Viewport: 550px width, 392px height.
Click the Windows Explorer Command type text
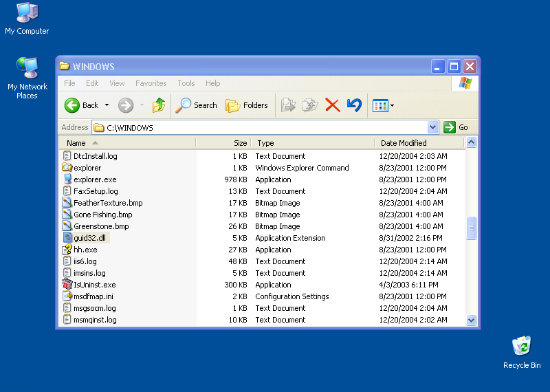302,168
